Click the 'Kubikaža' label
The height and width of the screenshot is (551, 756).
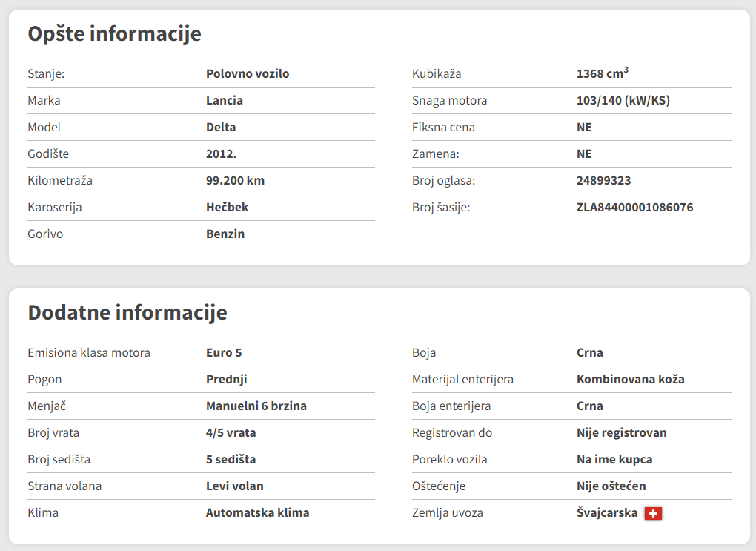(x=437, y=74)
